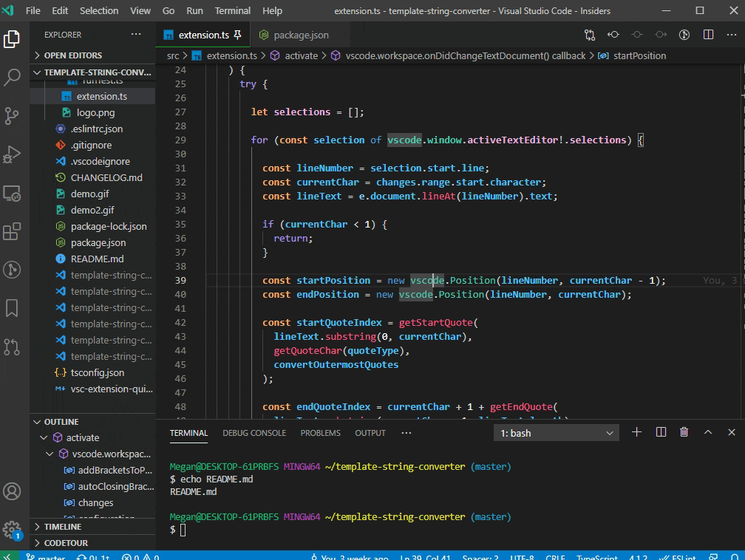Click the split editor right icon
Screen dimensions: 745x560
click(708, 35)
